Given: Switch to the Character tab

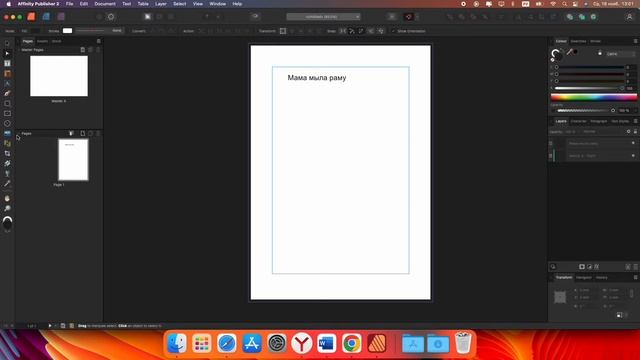Looking at the screenshot, I should [578, 121].
